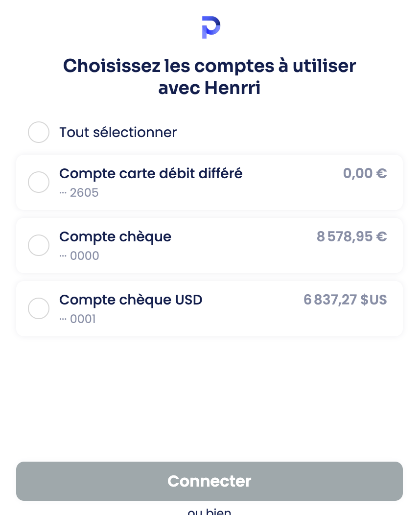Select the Compte chèque USD radio circle

[39, 308]
